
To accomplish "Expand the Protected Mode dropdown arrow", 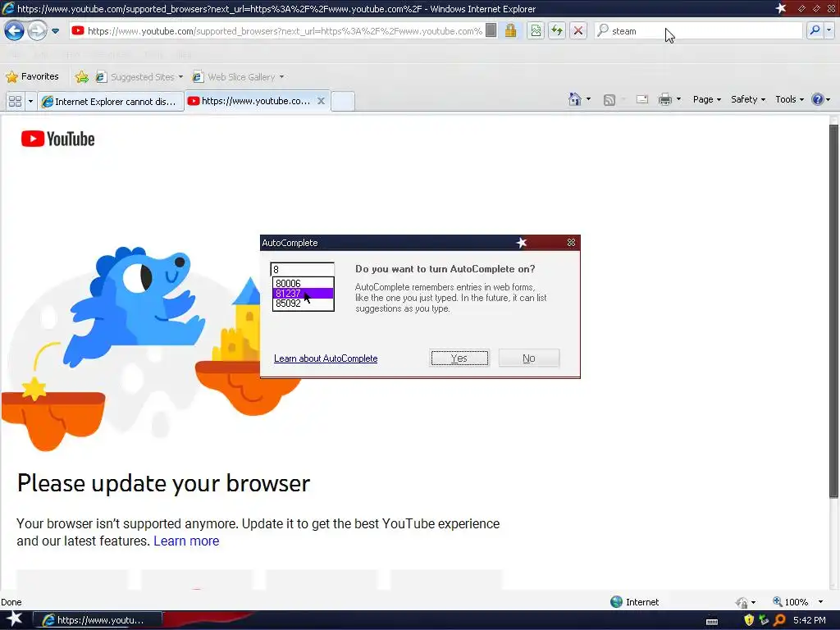I will (x=753, y=603).
